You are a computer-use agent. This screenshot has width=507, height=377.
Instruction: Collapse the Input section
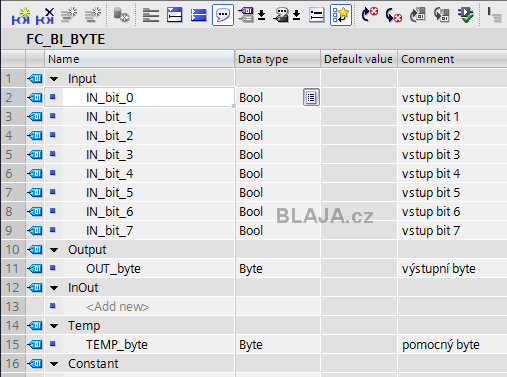click(x=54, y=79)
